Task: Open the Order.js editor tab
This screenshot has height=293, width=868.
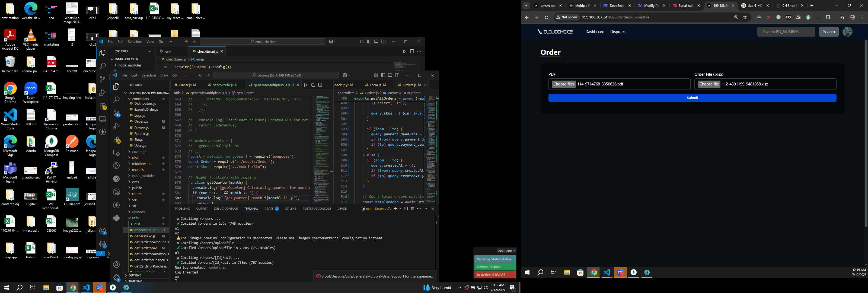Action: pos(185,85)
